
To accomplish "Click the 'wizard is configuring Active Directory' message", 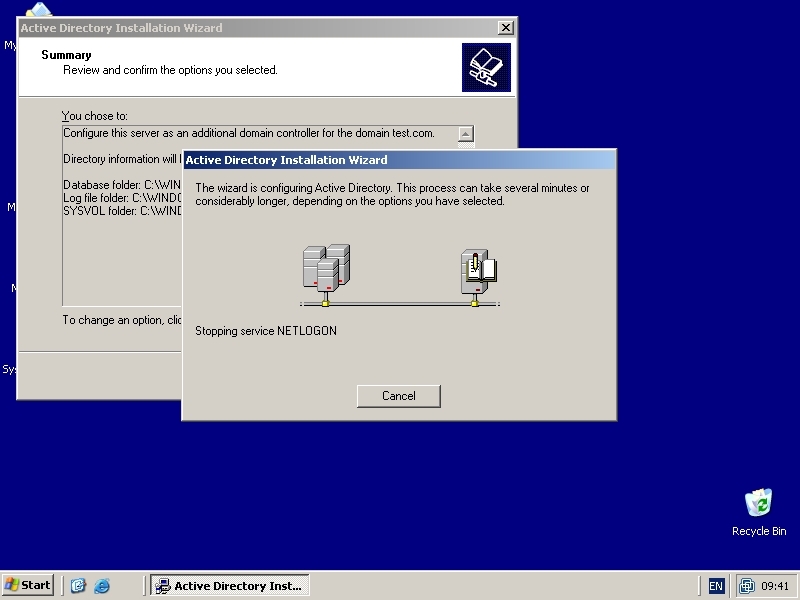I will [x=392, y=194].
